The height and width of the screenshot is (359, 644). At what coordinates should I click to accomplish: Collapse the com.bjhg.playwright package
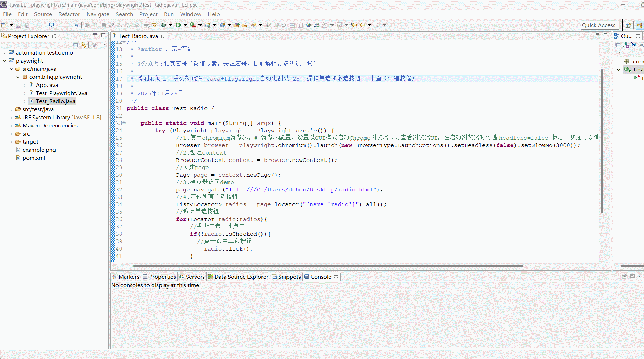tap(18, 77)
